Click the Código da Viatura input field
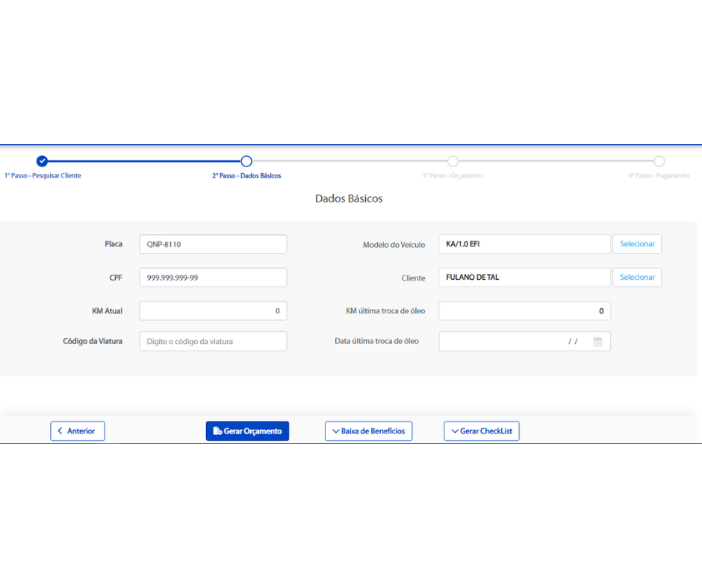 pos(213,341)
